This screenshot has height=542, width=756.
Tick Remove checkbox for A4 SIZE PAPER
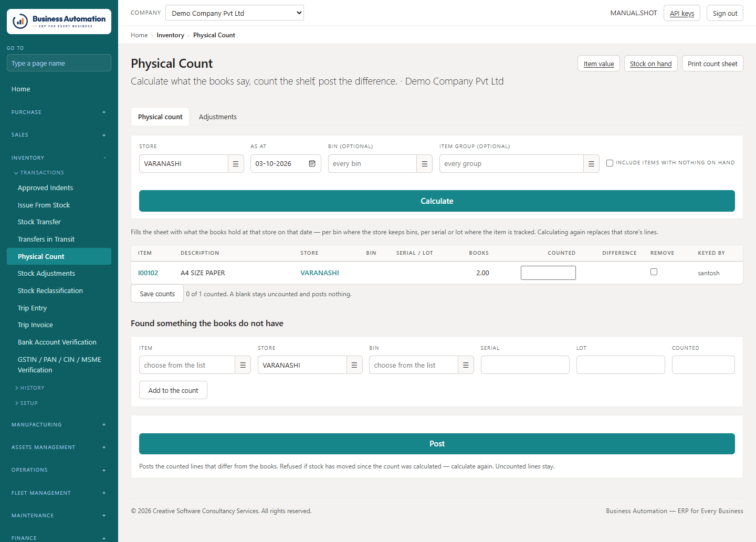click(654, 272)
